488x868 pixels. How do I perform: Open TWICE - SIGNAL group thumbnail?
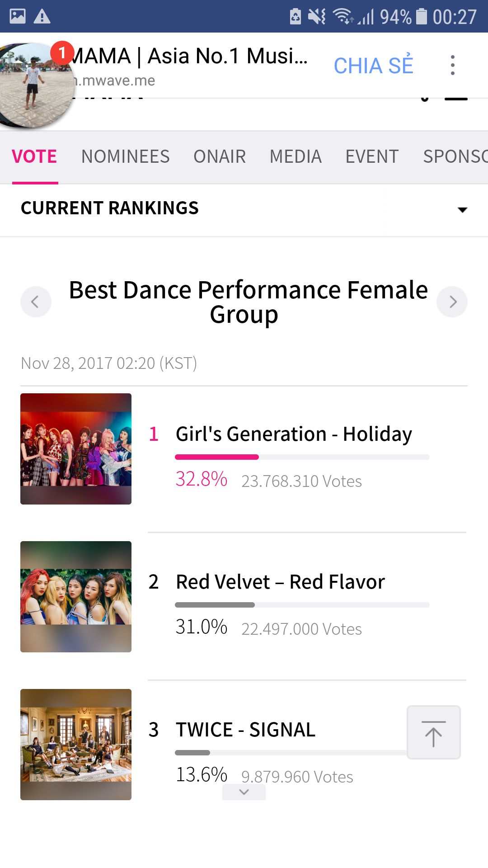coord(76,745)
